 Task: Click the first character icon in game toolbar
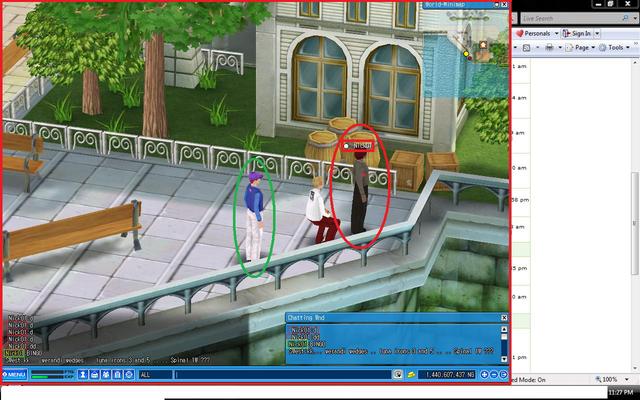[84, 374]
